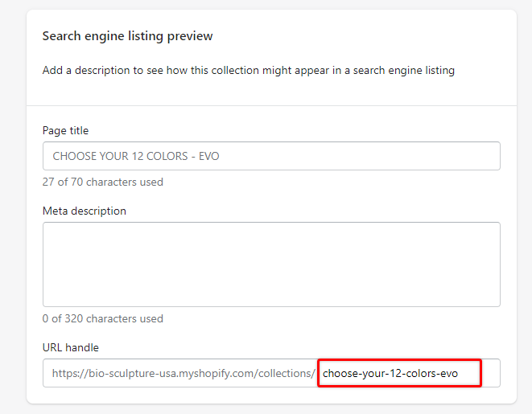
Task: Focus the Meta description text area
Action: pos(270,264)
